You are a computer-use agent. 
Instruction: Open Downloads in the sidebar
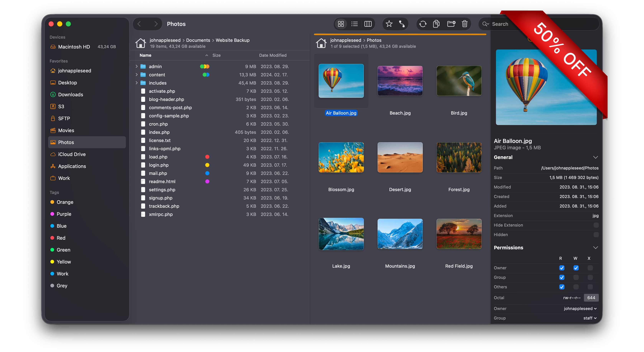coord(70,95)
